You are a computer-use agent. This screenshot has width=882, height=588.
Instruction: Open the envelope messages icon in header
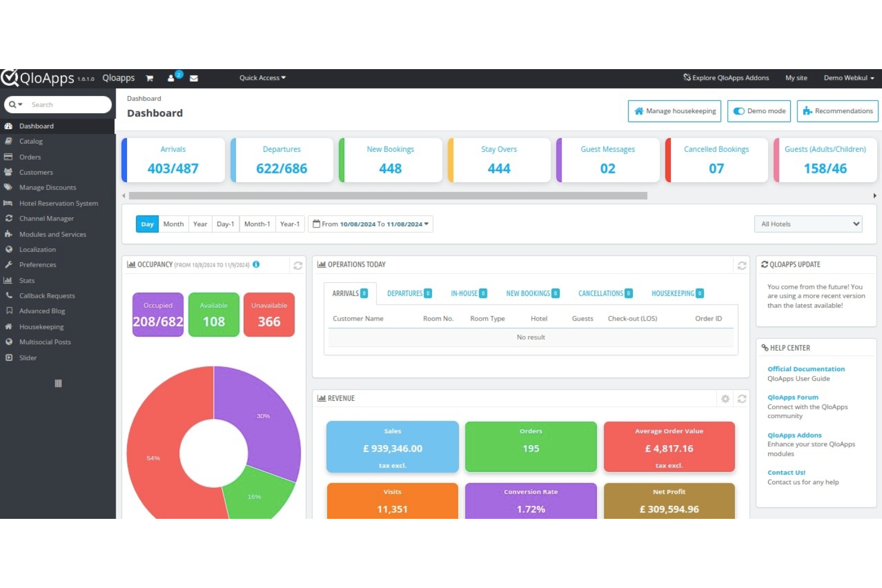coord(194,78)
